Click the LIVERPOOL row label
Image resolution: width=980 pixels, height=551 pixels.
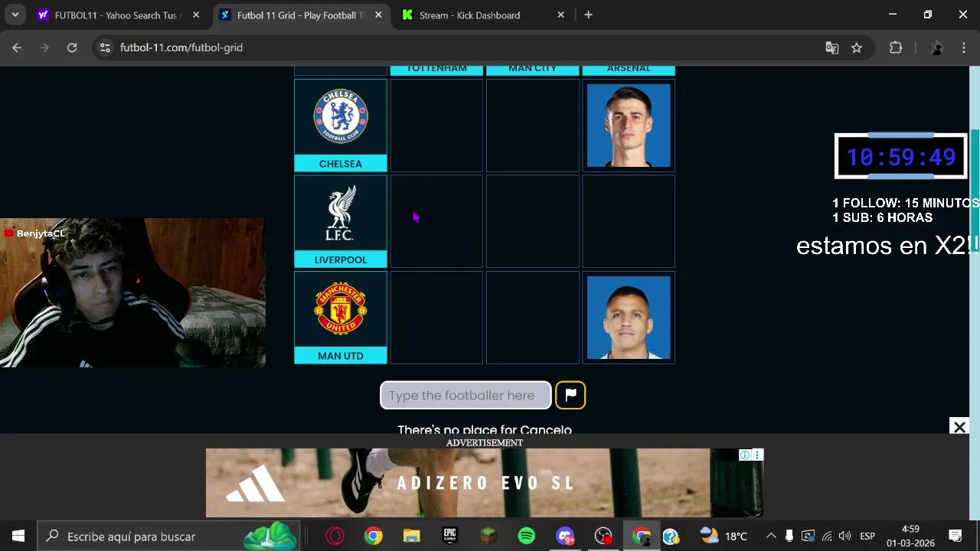[341, 259]
